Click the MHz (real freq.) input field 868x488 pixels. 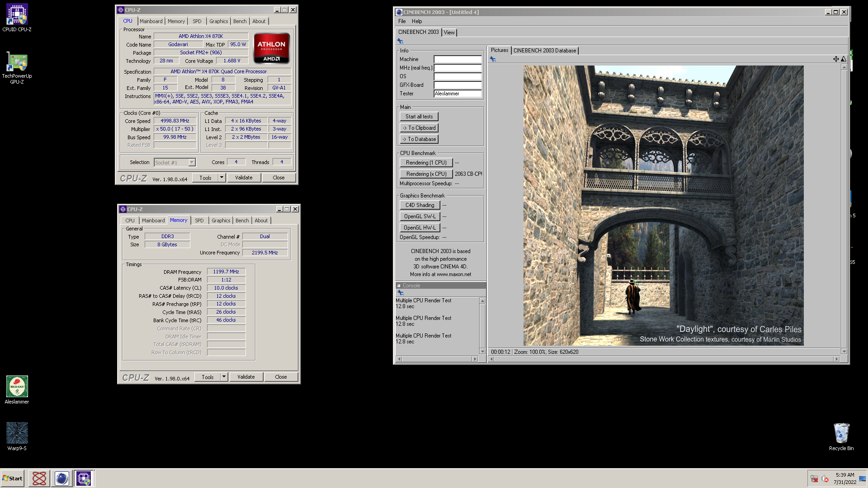[458, 68]
